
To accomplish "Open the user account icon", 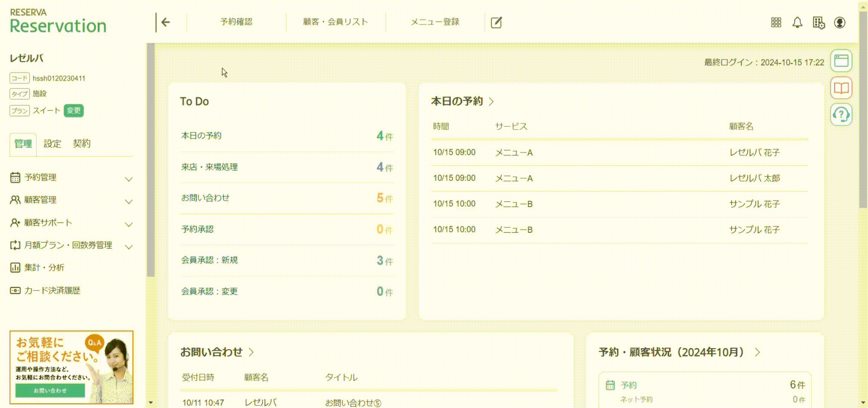I will click(840, 22).
